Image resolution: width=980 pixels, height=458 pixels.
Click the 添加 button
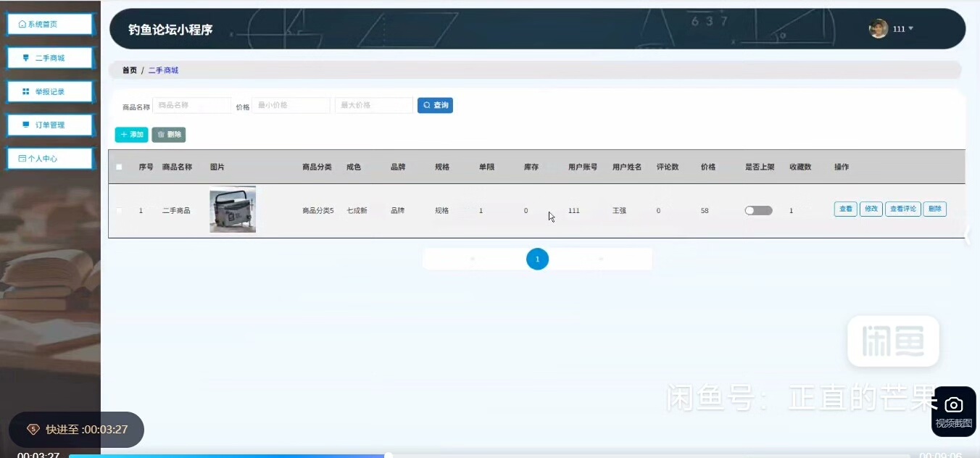point(131,135)
